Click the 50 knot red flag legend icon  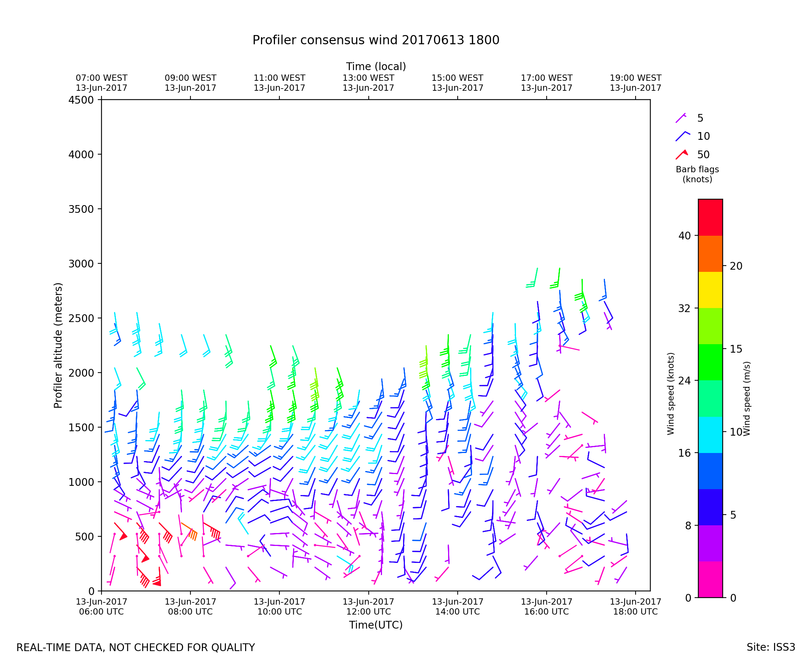pyautogui.click(x=682, y=155)
